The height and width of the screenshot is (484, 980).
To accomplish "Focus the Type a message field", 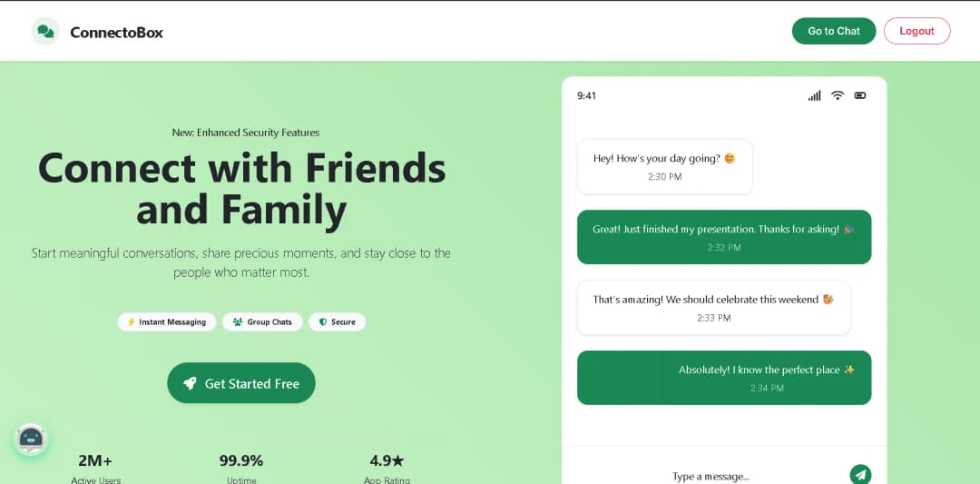I will 710,476.
